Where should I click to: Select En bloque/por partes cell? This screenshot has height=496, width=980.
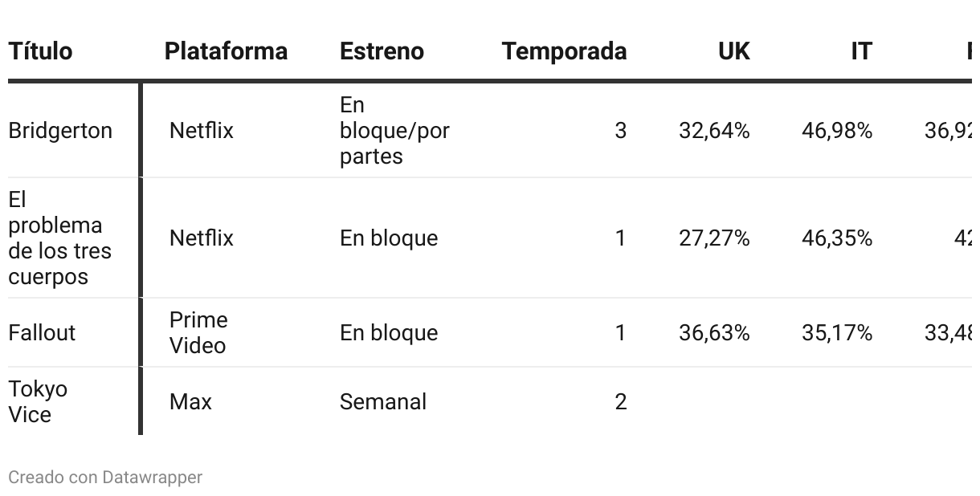394,131
